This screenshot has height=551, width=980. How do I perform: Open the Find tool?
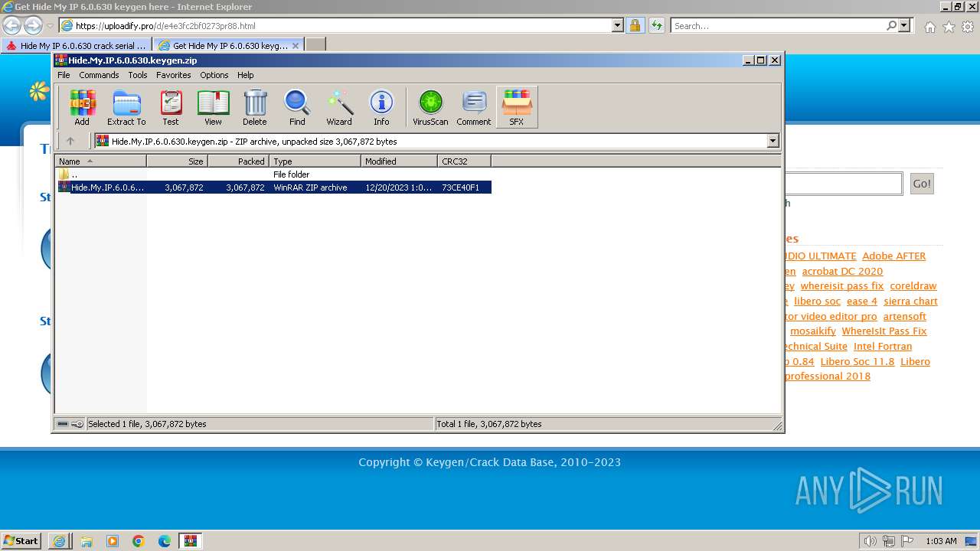point(297,106)
